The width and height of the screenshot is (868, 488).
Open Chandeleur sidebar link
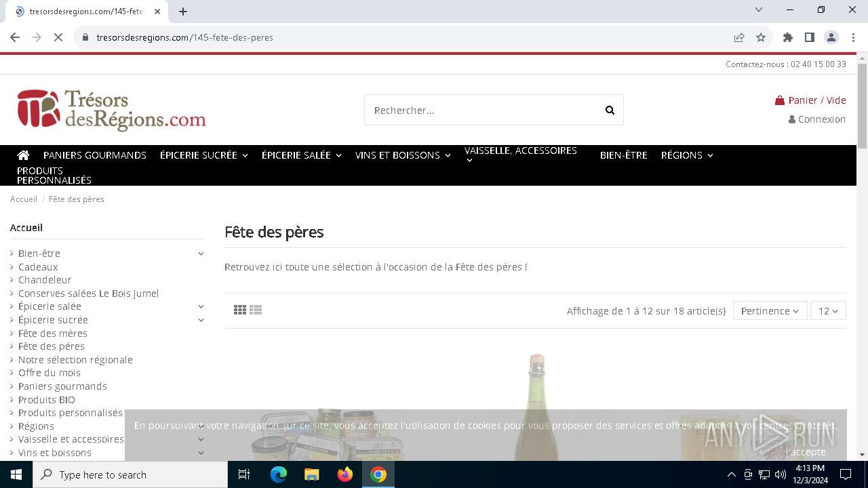[45, 280]
